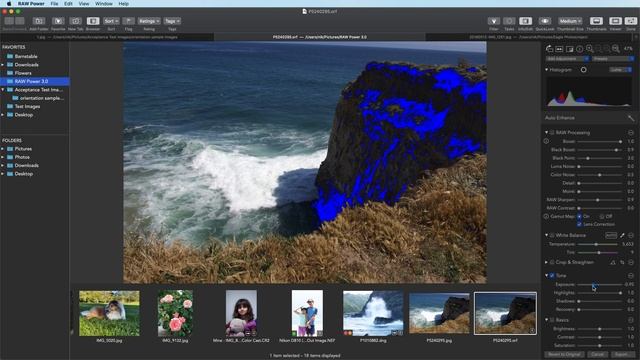
Task: Open the Edit menu
Action: (68, 4)
